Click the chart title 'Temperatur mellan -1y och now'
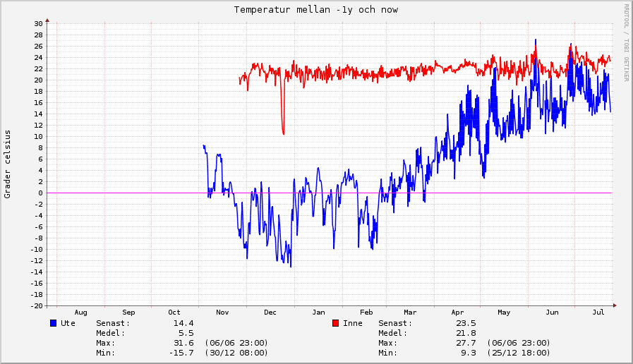 point(315,10)
